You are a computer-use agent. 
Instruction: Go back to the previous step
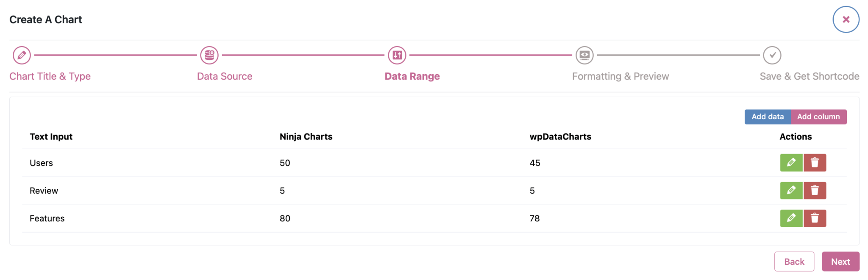tap(794, 261)
